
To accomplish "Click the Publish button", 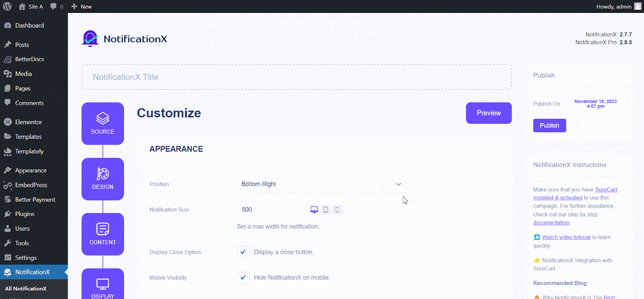I will (549, 125).
